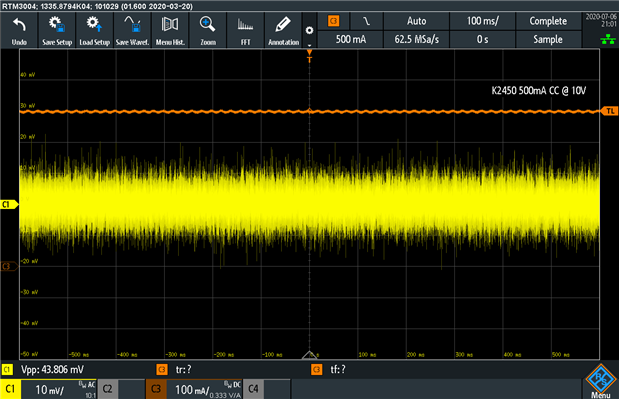Open toolbar settings gear dropdown
This screenshot has height=399, width=619.
[310, 31]
